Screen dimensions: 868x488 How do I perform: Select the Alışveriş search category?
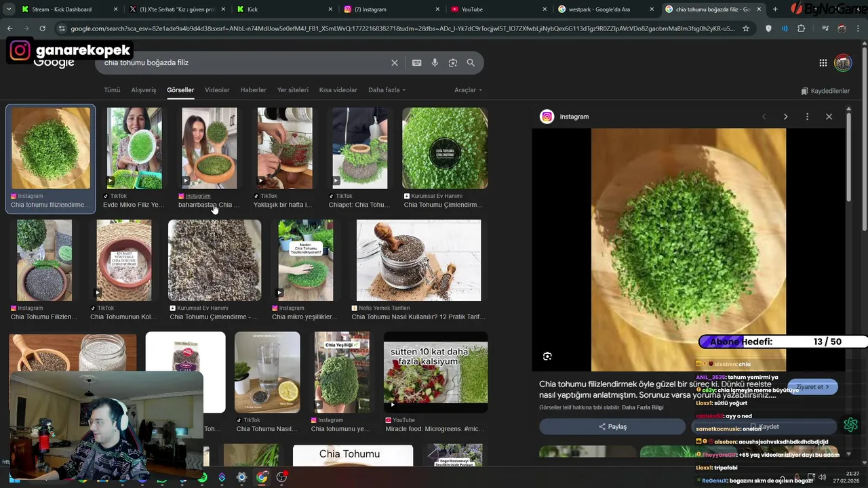point(144,90)
